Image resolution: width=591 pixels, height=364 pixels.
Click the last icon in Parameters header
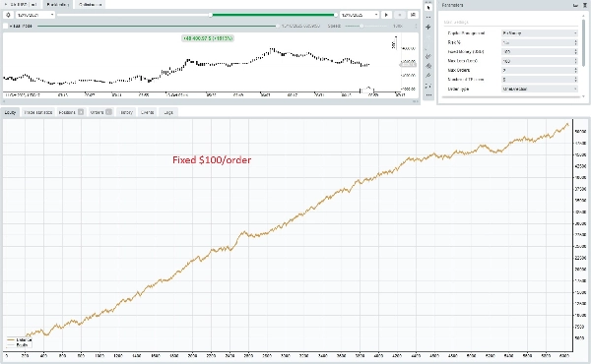(x=585, y=5)
